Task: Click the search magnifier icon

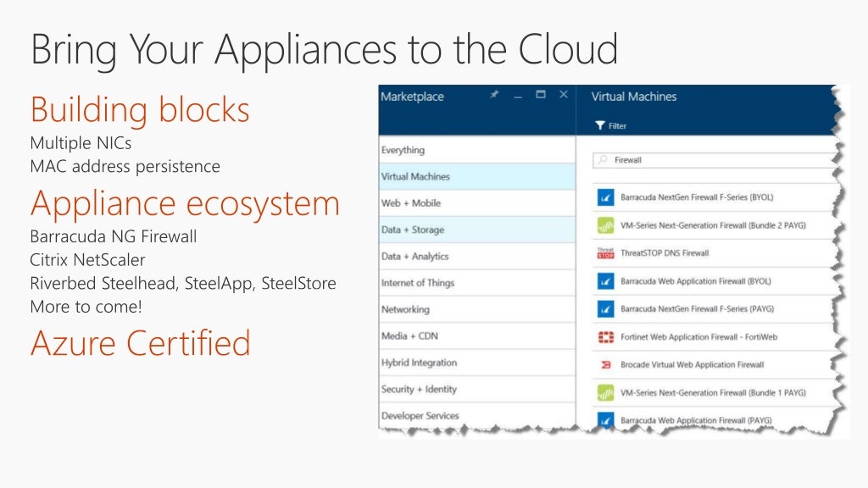Action: (x=603, y=160)
